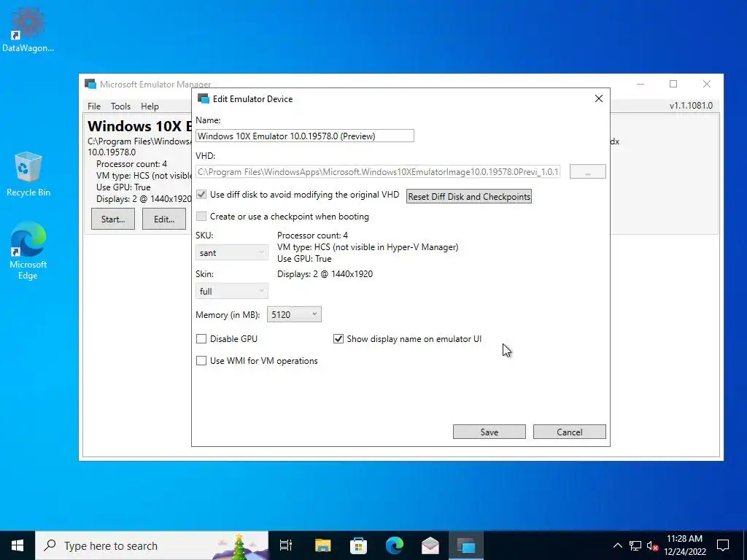Screen dimensions: 747x560
Task: Open the notification center icon
Action: click(723, 545)
